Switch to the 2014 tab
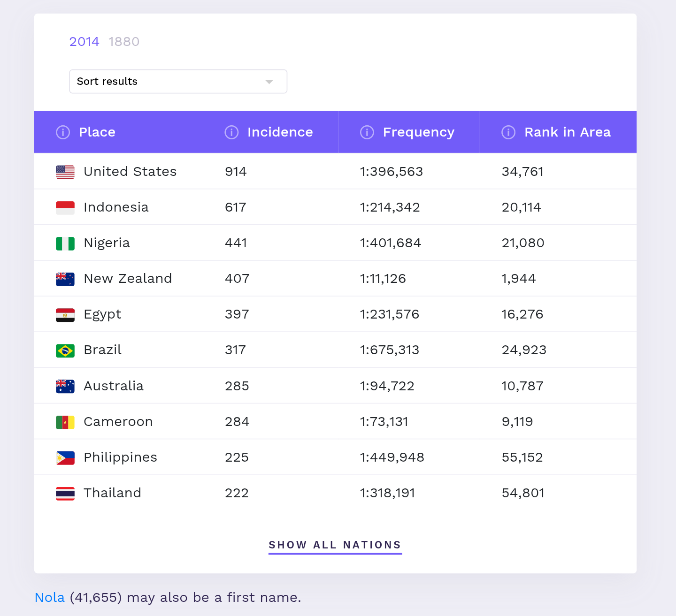676x616 pixels. (84, 42)
